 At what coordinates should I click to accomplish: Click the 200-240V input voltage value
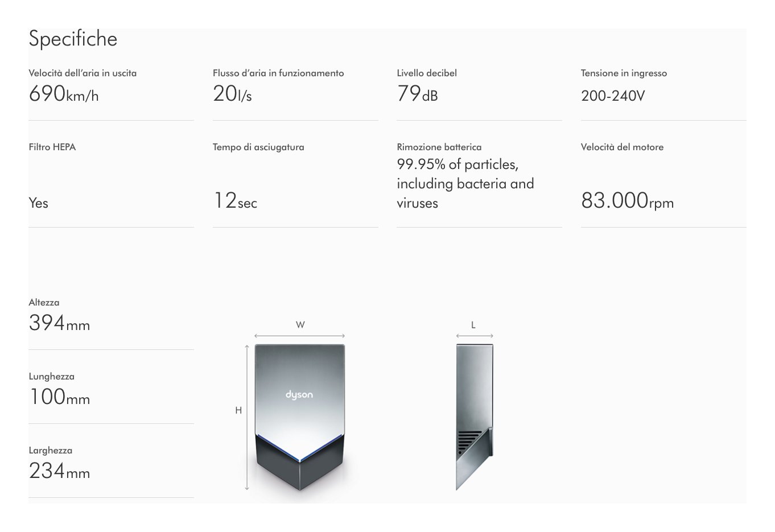click(x=613, y=96)
